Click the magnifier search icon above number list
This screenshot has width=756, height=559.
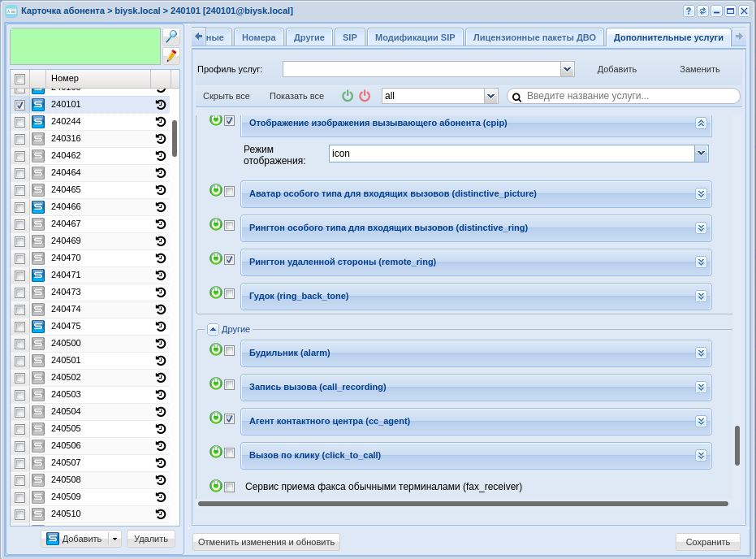coord(171,37)
